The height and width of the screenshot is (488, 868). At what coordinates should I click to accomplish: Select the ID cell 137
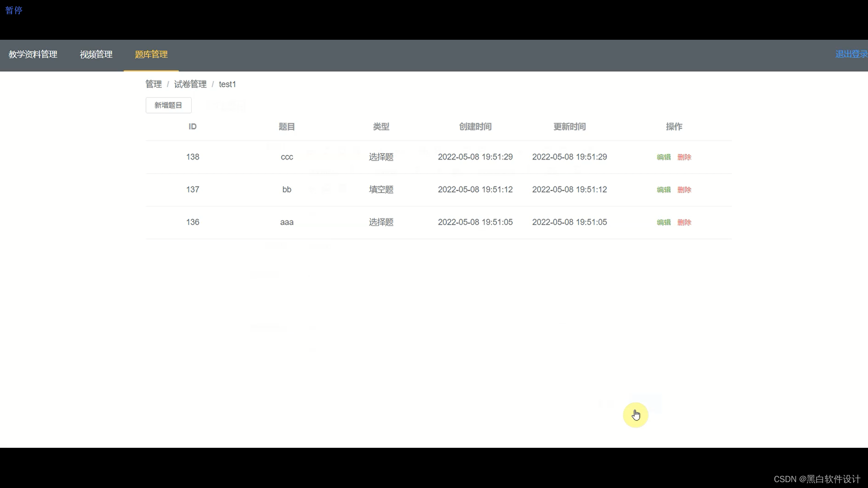pyautogui.click(x=193, y=189)
